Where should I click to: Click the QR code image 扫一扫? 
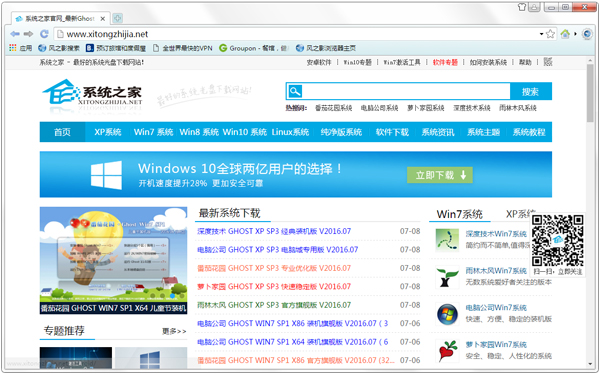[558, 241]
